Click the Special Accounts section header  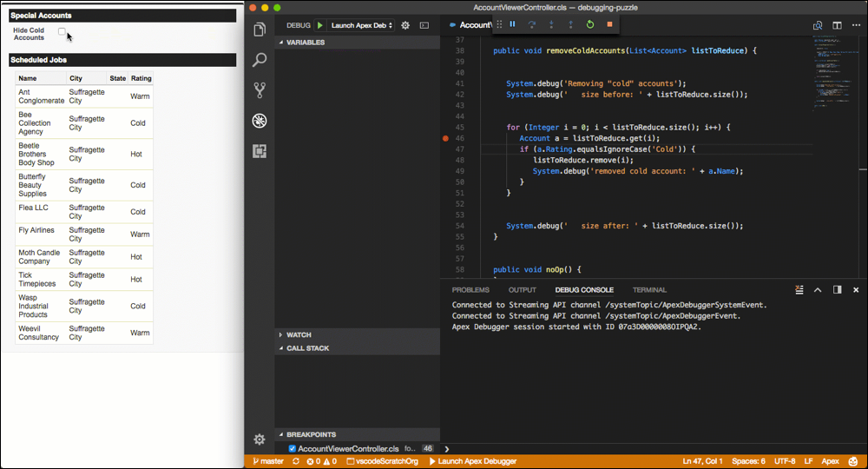click(122, 16)
